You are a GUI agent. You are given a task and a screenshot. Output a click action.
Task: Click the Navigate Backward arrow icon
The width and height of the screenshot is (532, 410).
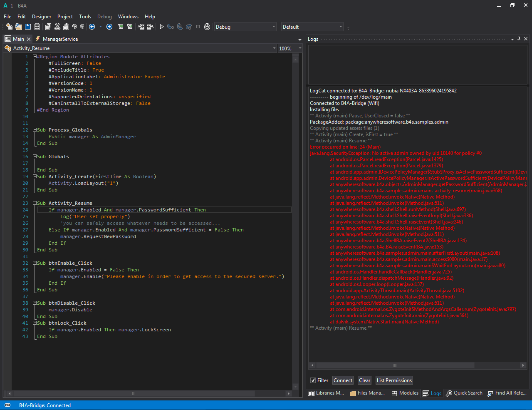click(92, 27)
